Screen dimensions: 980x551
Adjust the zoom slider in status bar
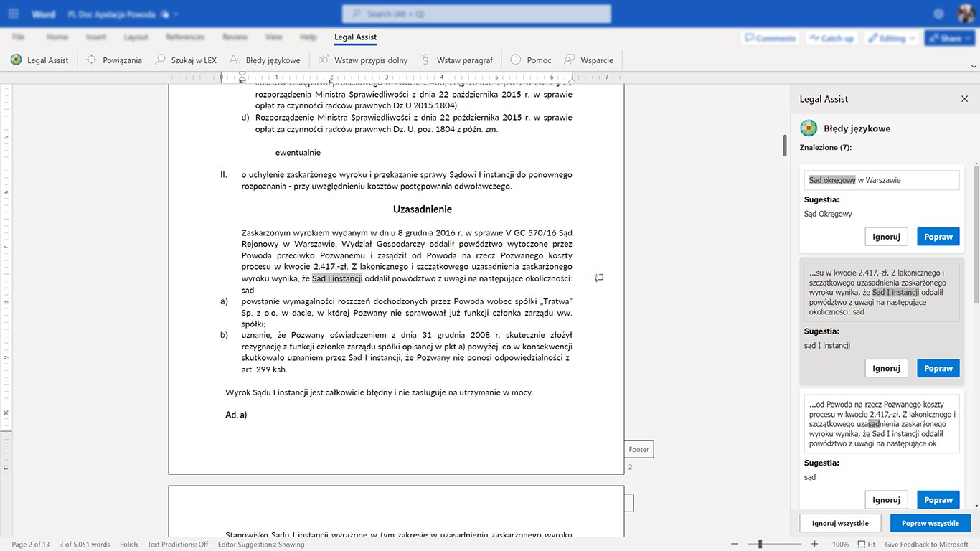[760, 545]
